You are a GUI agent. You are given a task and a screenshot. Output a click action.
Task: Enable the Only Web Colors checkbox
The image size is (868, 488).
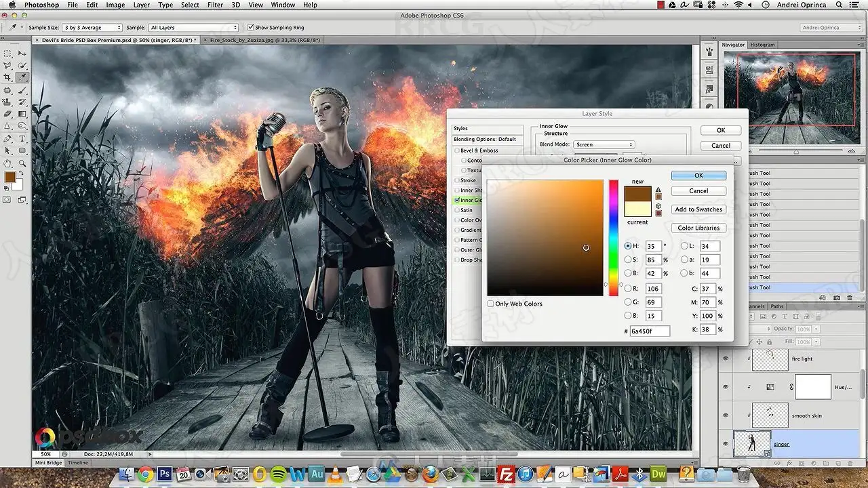coord(490,304)
